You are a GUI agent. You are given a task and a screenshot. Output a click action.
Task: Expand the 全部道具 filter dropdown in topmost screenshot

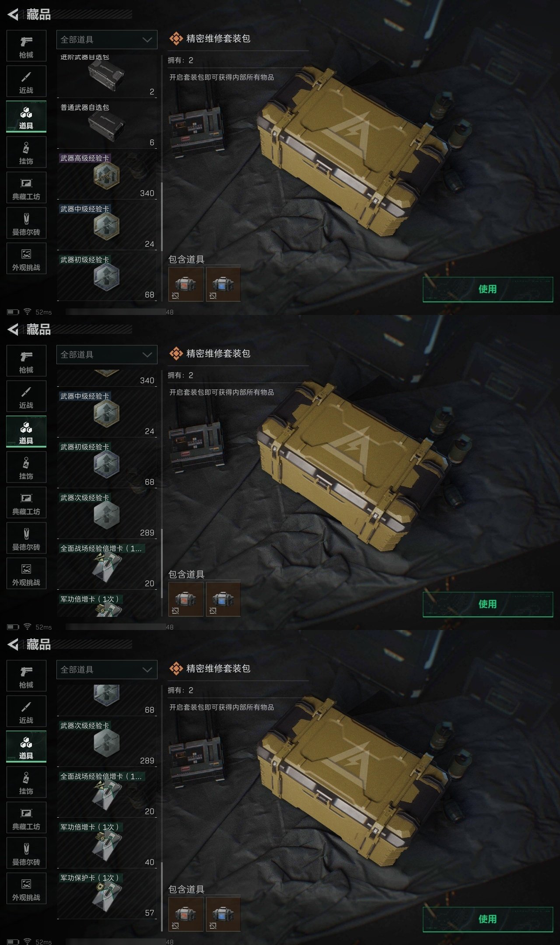(107, 39)
